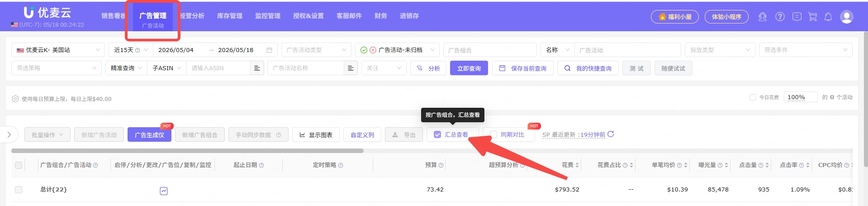The image size is (868, 206).
Task: Open the 进销存 menu
Action: pyautogui.click(x=409, y=16)
